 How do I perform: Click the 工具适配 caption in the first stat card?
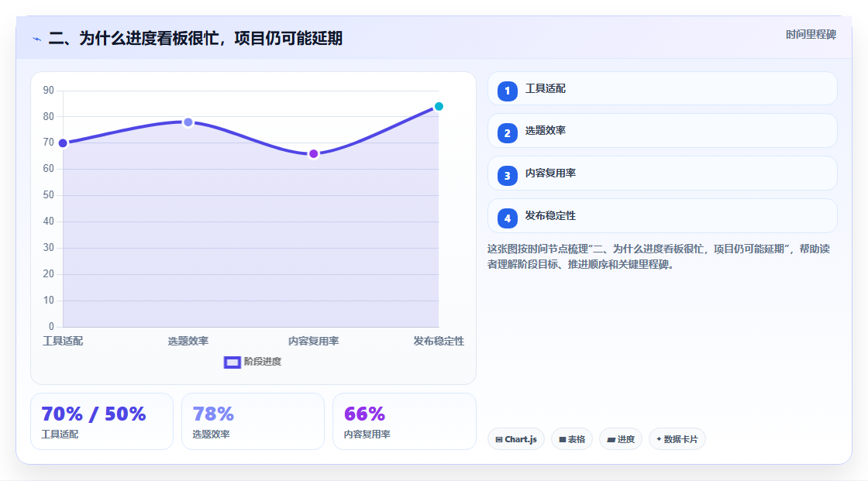(60, 435)
